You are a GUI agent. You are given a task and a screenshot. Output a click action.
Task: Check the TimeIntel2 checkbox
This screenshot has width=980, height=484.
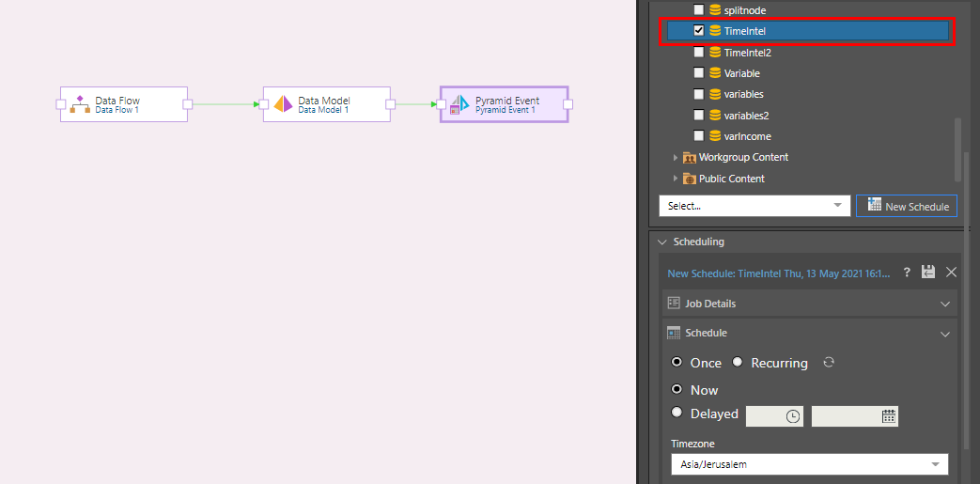tap(699, 53)
